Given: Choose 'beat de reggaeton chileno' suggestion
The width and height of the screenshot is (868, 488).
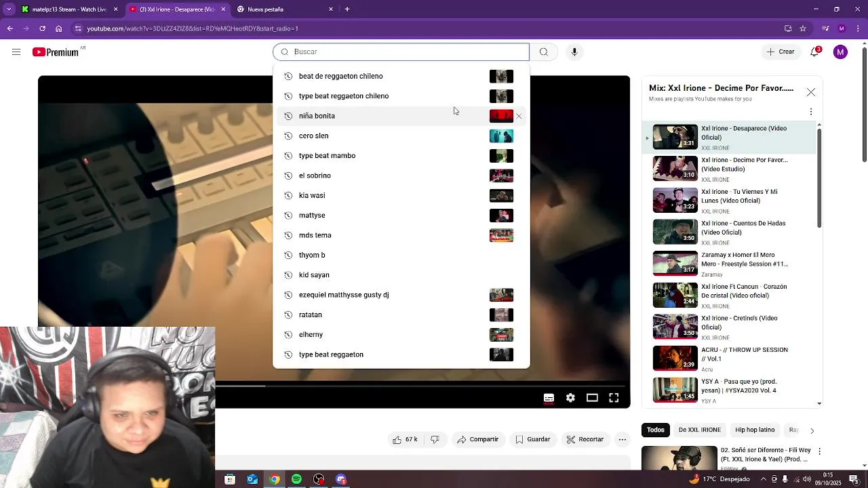Looking at the screenshot, I should [401, 76].
